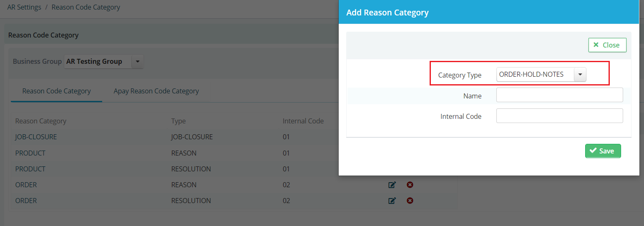644x226 pixels.
Task: Open AR Settings breadcrumb link
Action: (x=24, y=8)
